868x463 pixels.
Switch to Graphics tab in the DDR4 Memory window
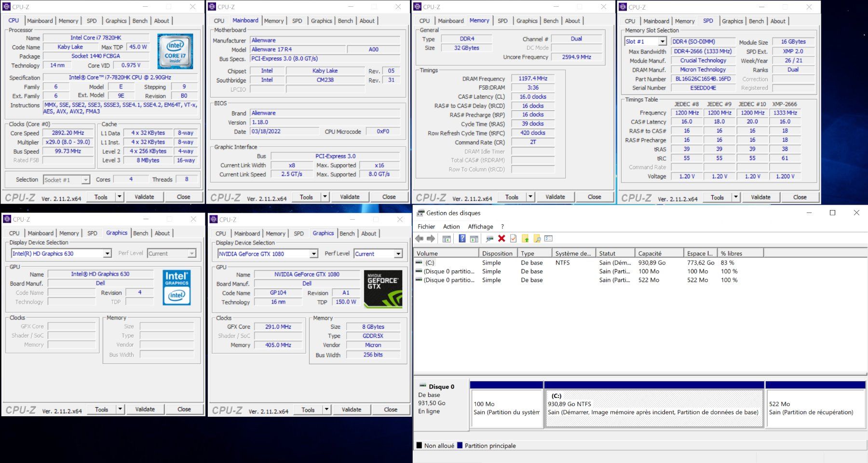pyautogui.click(x=527, y=21)
